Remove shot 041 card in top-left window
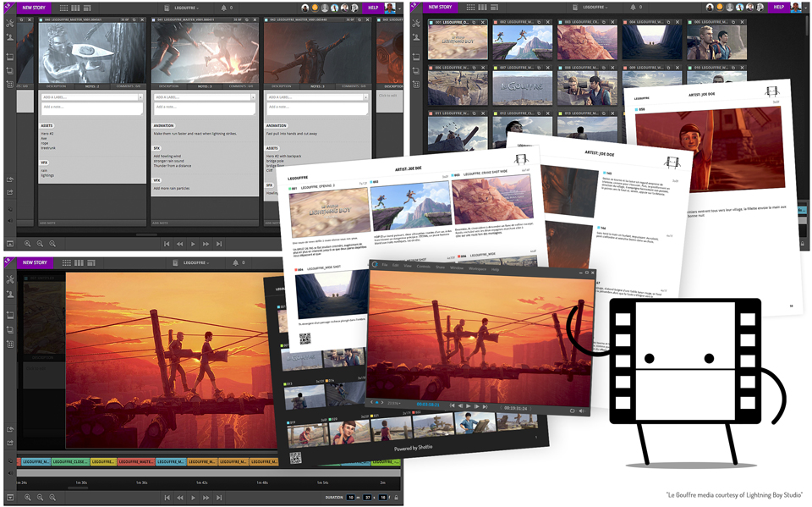This screenshot has width=812, height=507. click(x=255, y=19)
